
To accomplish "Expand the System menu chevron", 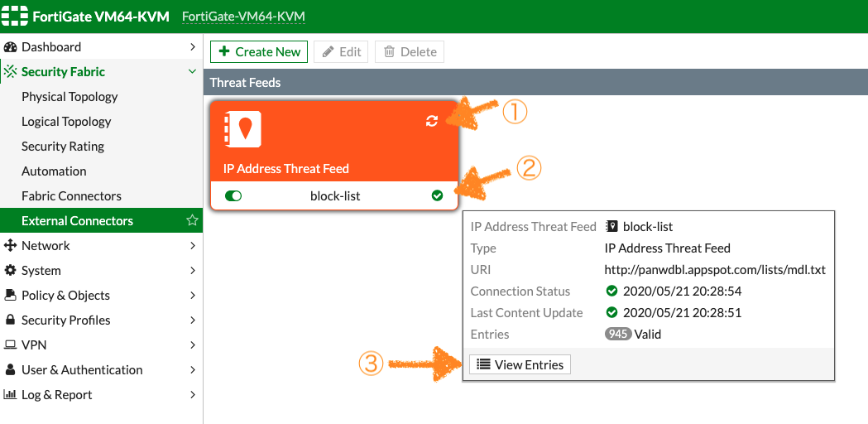I will pyautogui.click(x=193, y=271).
